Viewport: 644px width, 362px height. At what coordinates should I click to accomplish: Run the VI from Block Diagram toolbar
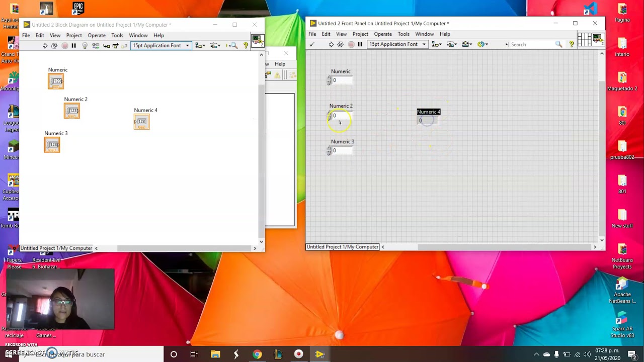(x=45, y=46)
